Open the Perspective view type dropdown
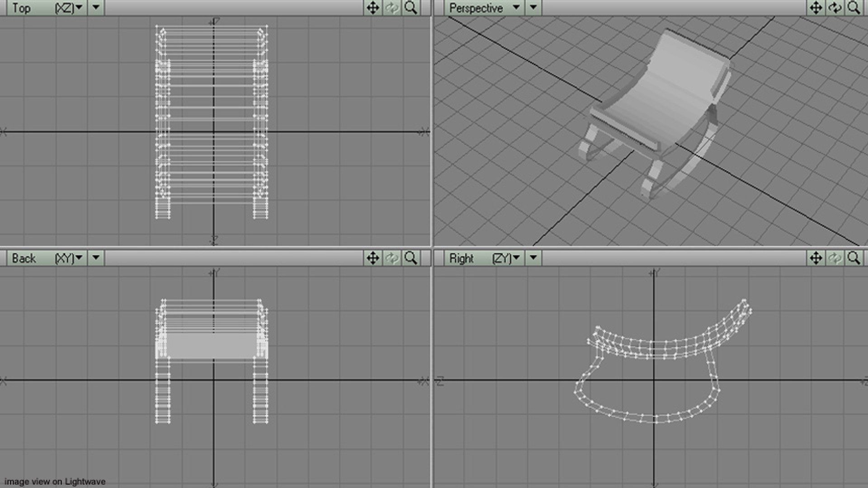Viewport: 868px width, 488px height. click(x=483, y=8)
